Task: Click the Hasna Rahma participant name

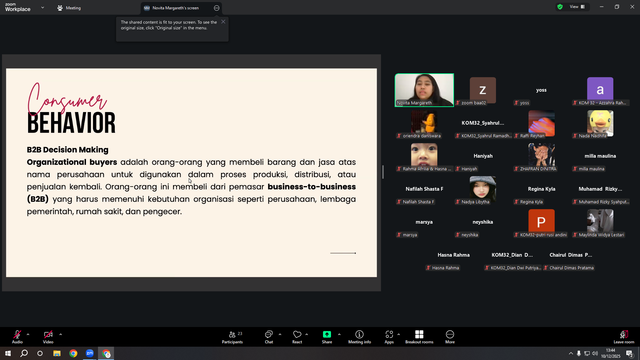Action: click(453, 255)
